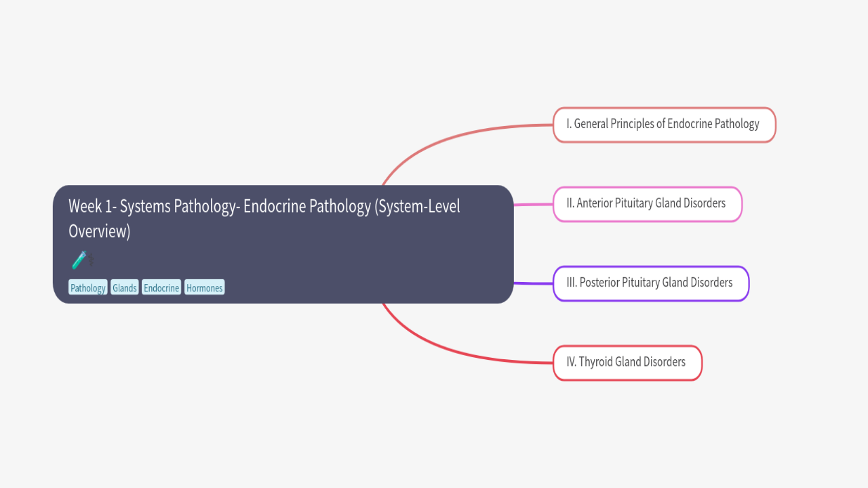Select the Hormones tag
Viewport: 868px width, 488px height.
click(x=204, y=288)
